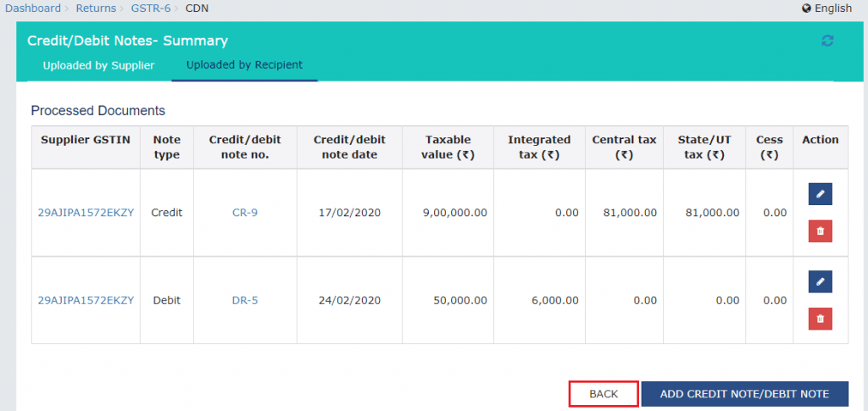Open the debit note DR-5 link
This screenshot has height=411, width=868.
(245, 300)
